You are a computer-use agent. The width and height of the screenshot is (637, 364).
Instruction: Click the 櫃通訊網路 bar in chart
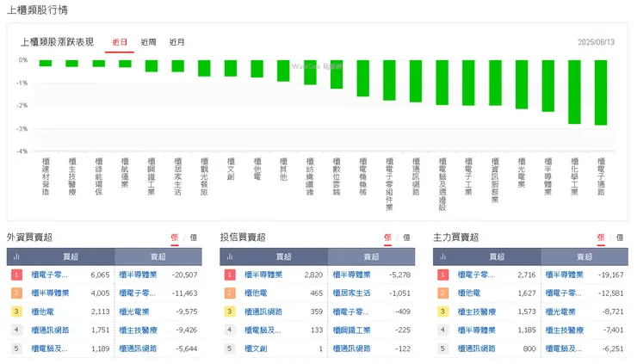tap(416, 81)
